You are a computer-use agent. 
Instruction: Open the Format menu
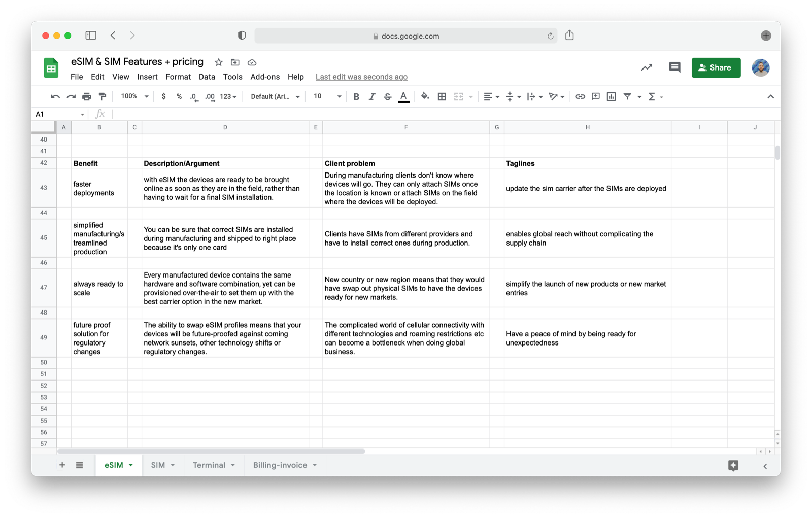pos(178,77)
